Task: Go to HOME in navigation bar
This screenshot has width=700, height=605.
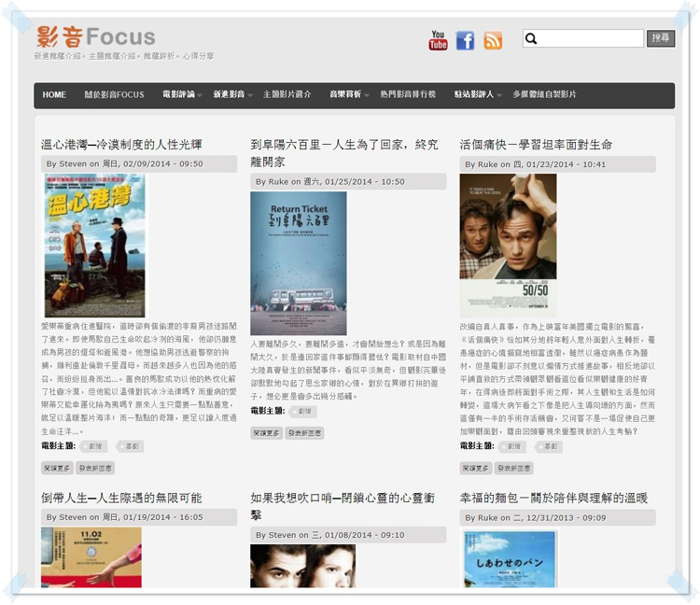Action: [x=54, y=94]
